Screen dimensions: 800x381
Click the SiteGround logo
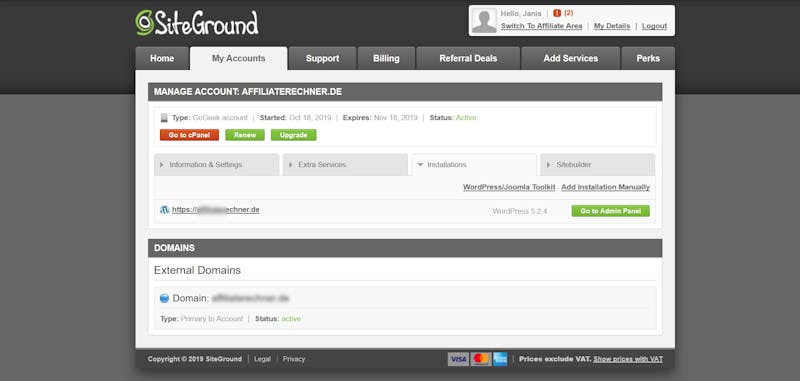click(x=197, y=22)
